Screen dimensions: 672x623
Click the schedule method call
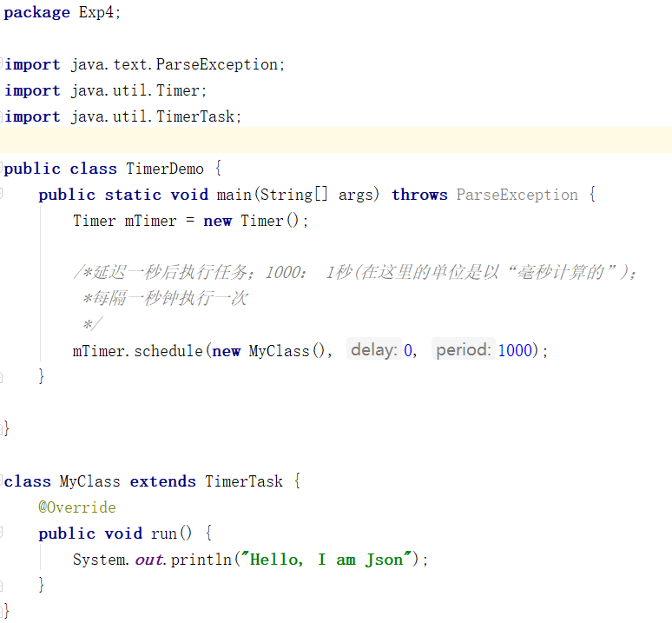pos(168,351)
